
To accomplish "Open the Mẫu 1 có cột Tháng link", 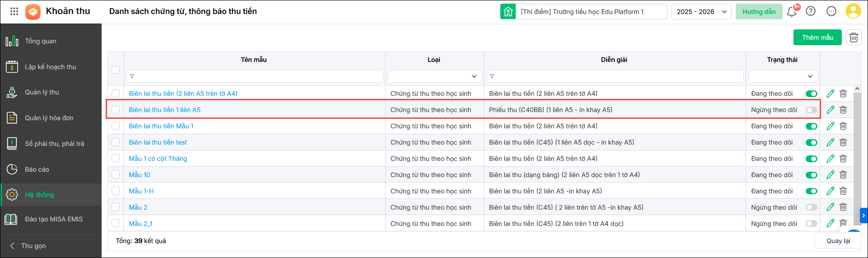I will (158, 159).
